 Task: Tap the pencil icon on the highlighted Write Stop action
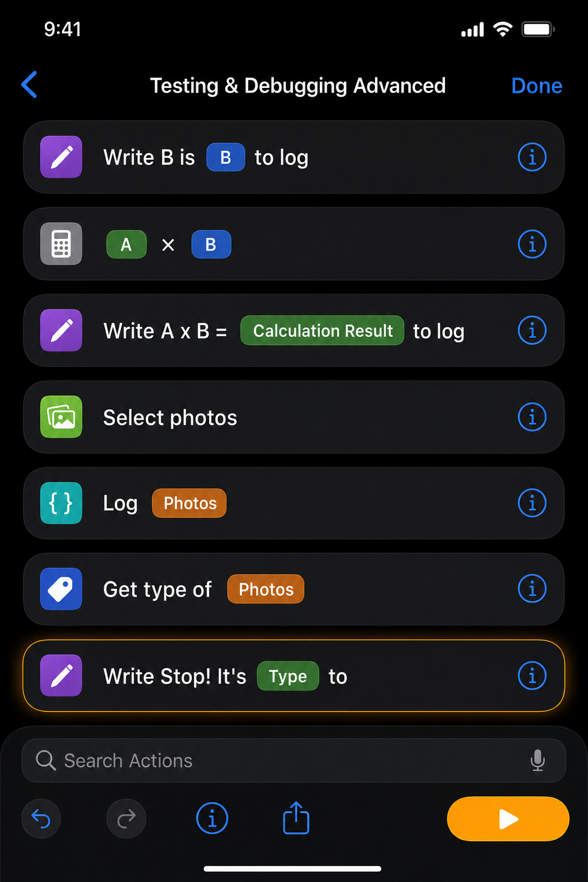[60, 676]
